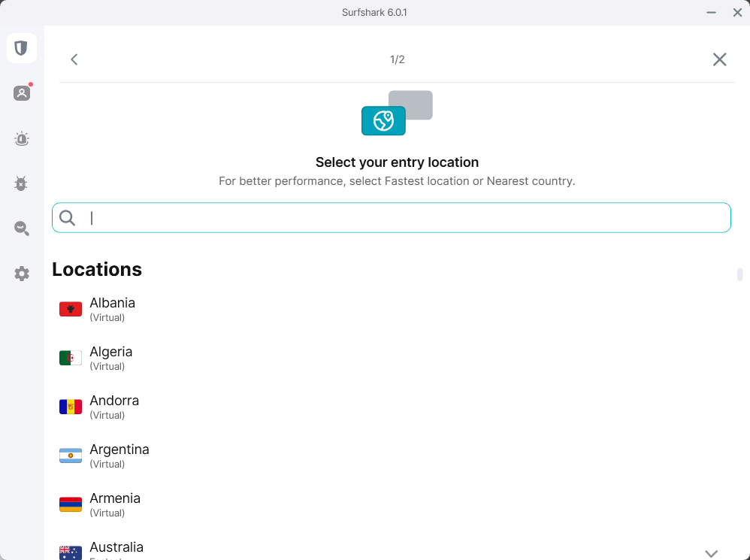The width and height of the screenshot is (750, 560).
Task: Select Argentina (Virtual) location
Action: tap(392, 456)
